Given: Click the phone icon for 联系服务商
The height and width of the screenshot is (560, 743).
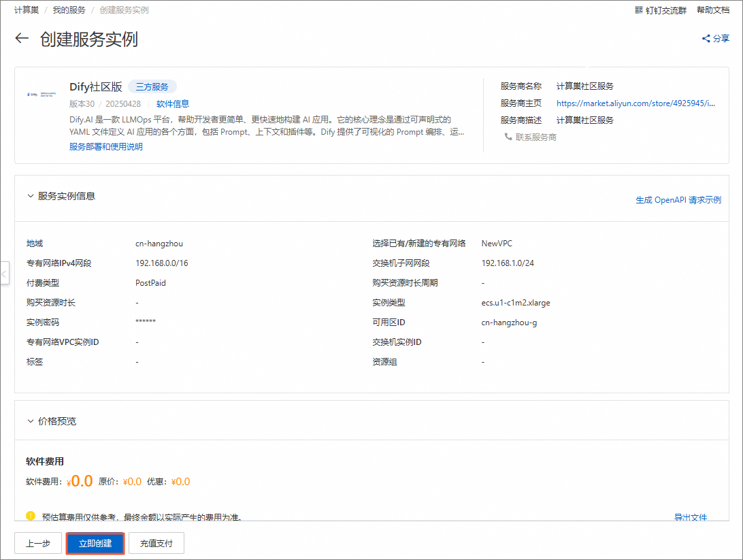Looking at the screenshot, I should coord(508,137).
